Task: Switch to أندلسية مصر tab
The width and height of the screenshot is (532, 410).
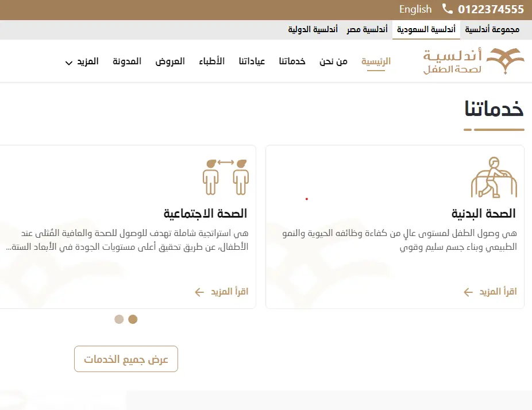Action: [x=367, y=29]
